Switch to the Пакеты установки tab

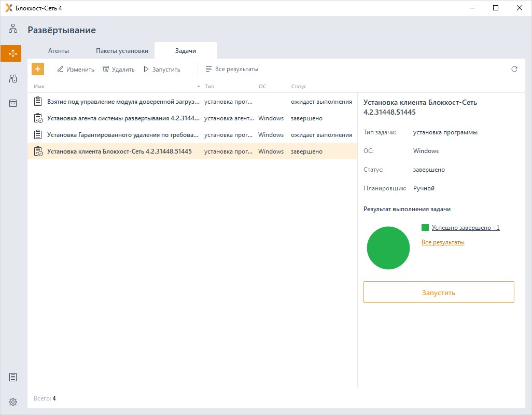[122, 50]
